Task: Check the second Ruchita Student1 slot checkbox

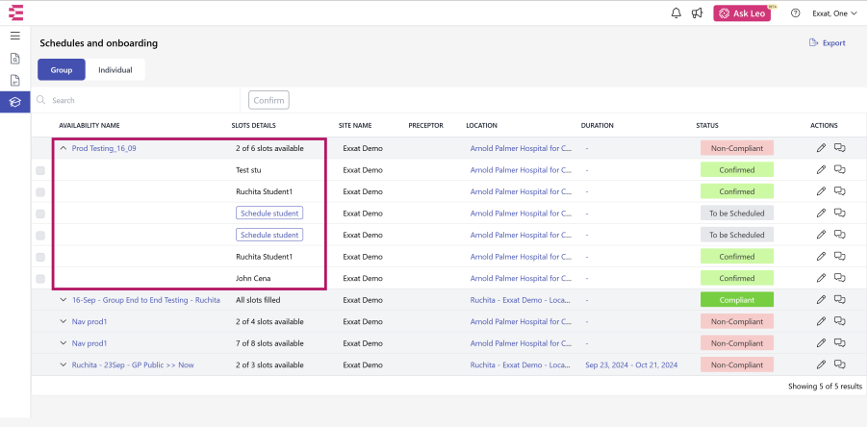Action: pos(40,257)
